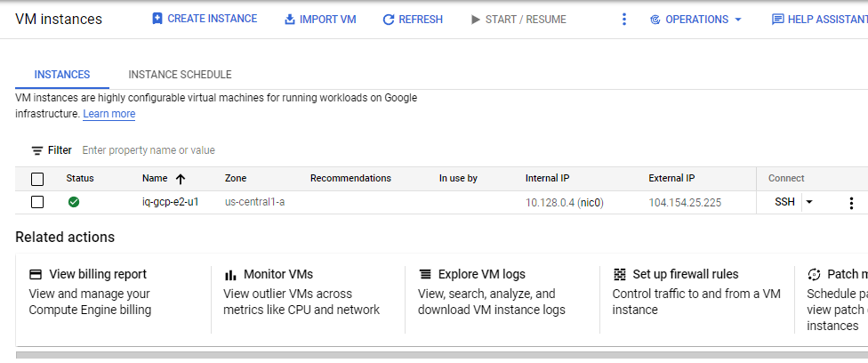The image size is (868, 363).
Task: Click the Filter icon
Action: pos(37,150)
